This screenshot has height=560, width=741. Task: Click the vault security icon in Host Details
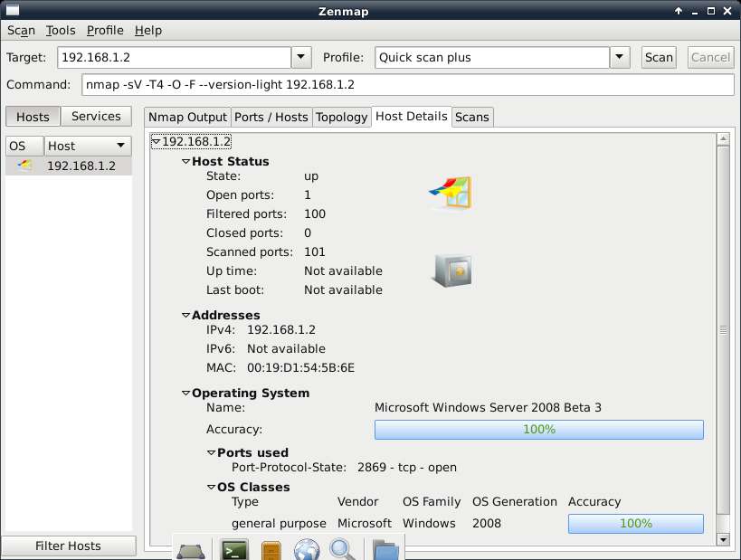click(x=451, y=271)
